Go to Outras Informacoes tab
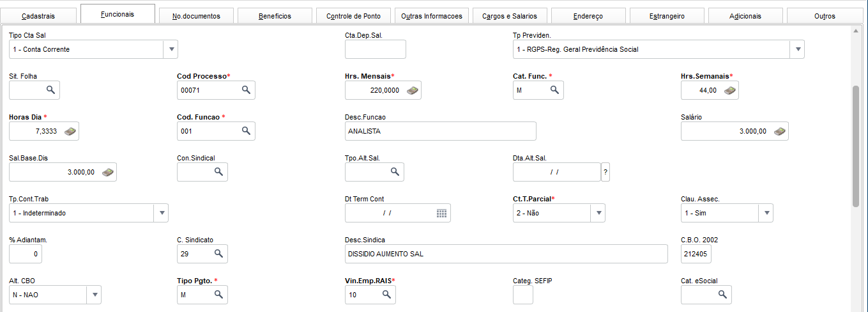 point(432,16)
